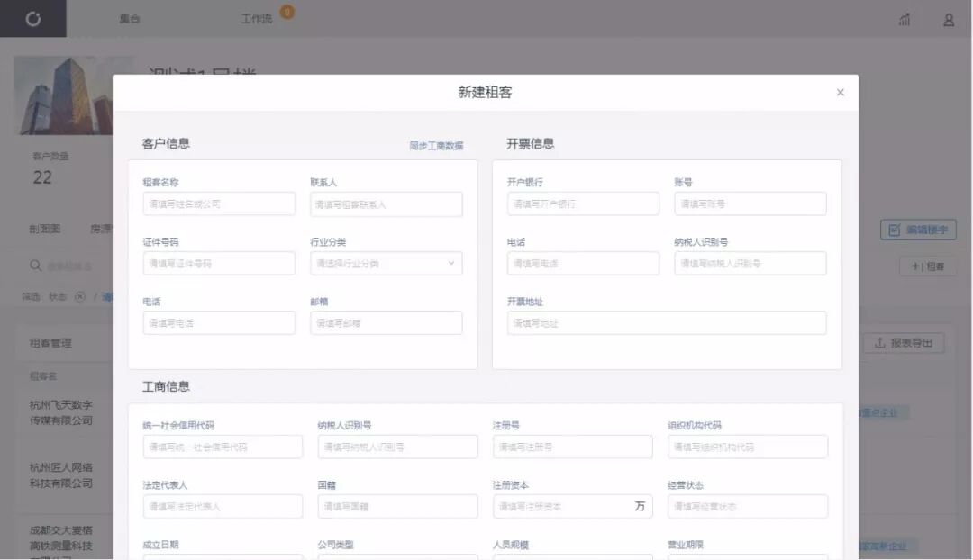Open the 行业分类 dropdown

point(386,264)
